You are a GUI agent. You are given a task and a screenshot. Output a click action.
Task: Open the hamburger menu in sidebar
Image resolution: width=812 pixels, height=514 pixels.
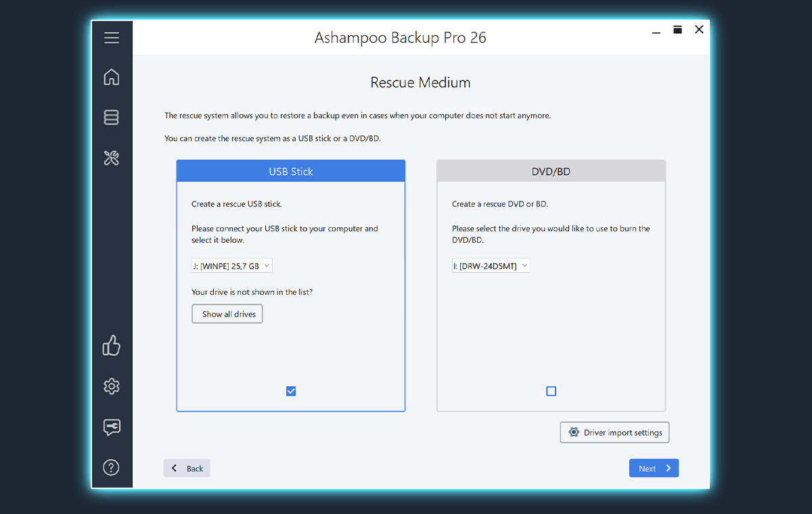112,38
